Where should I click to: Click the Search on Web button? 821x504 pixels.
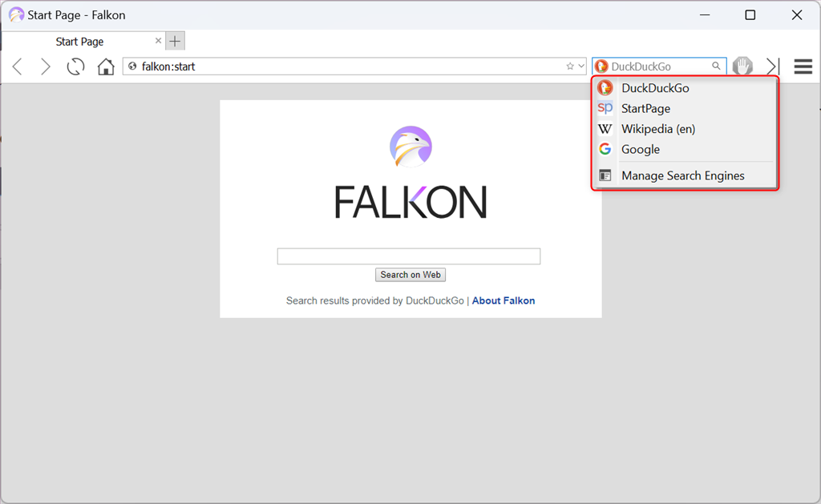[410, 275]
